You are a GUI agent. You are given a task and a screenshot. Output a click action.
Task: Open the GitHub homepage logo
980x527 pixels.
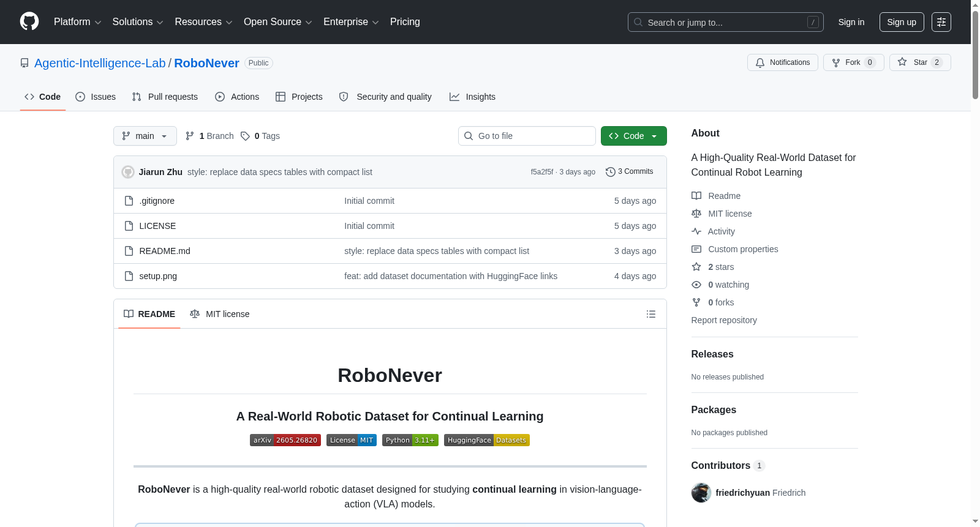29,22
